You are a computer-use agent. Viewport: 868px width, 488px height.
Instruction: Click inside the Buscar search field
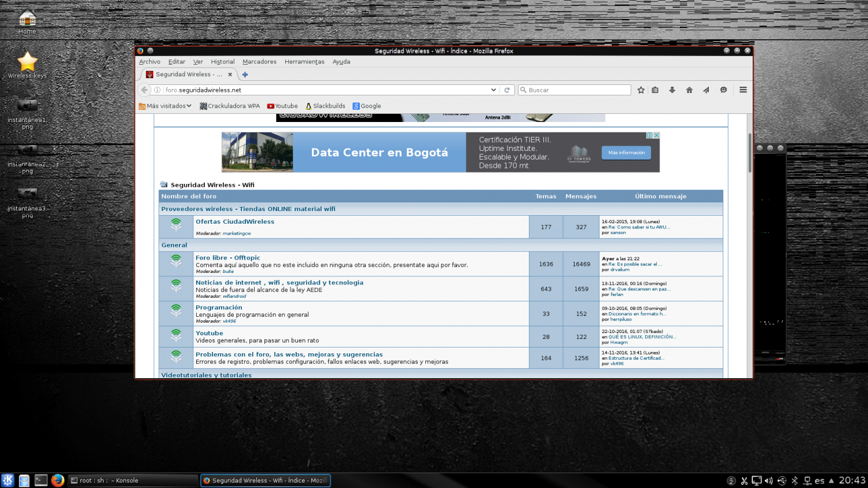click(574, 90)
